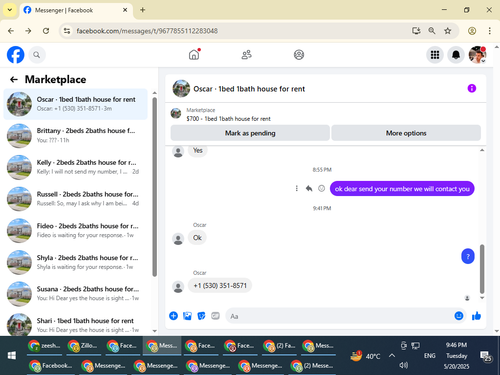The width and height of the screenshot is (500, 375).
Task: Go forward in browser history
Action: (28, 31)
